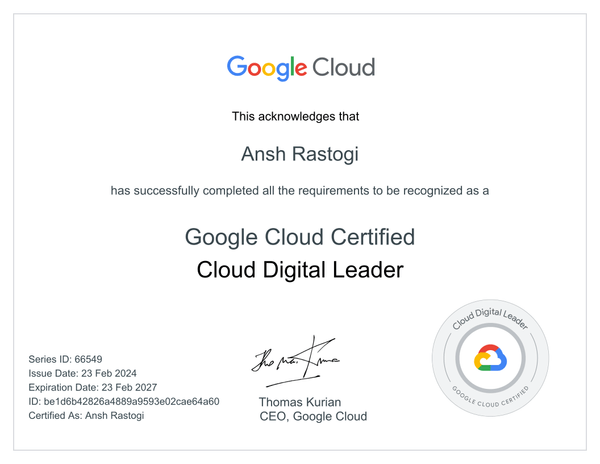
Task: Click the Cloud Digital Leader badge
Action: pyautogui.click(x=490, y=358)
